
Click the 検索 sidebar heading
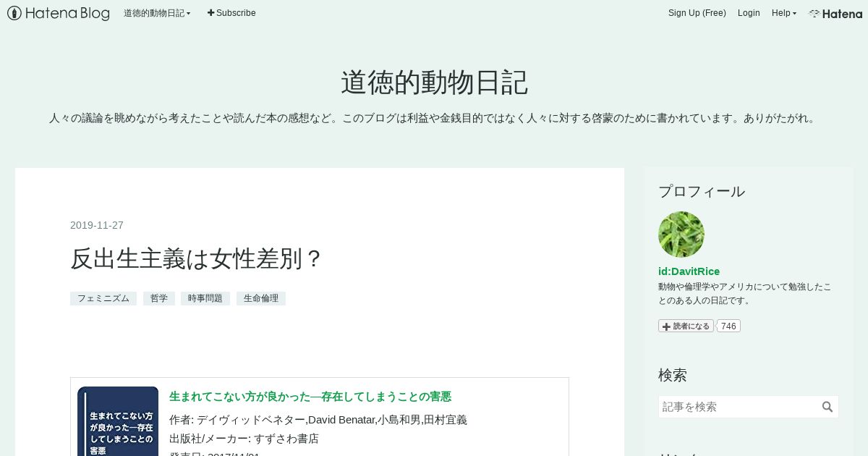click(x=673, y=375)
